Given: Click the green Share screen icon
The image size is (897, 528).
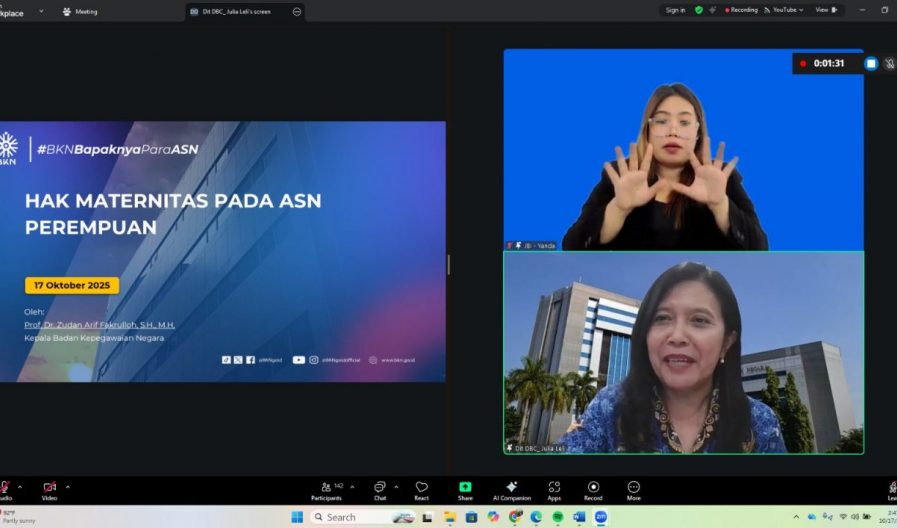Looking at the screenshot, I should coord(465,488).
